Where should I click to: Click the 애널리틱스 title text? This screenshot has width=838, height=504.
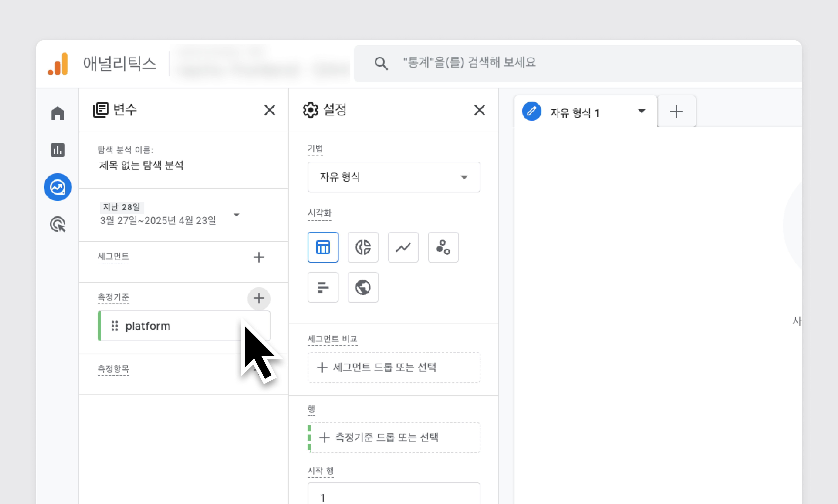click(x=120, y=64)
